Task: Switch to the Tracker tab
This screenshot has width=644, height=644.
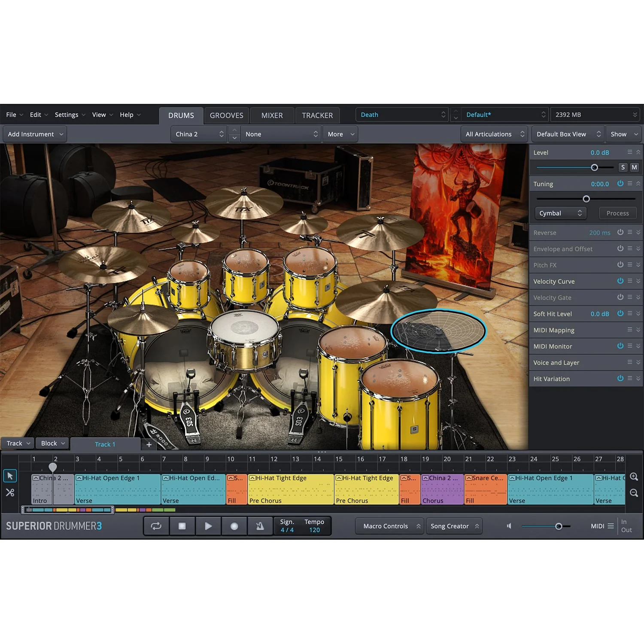Action: pyautogui.click(x=317, y=115)
